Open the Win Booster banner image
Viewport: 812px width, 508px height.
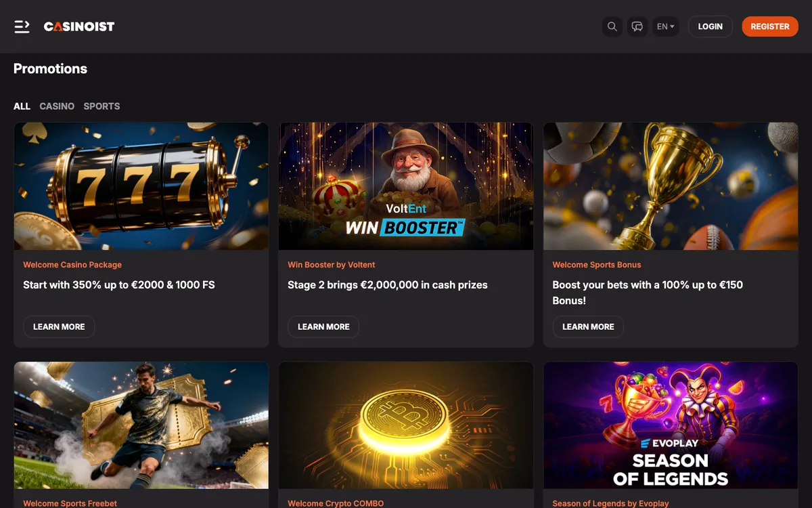coord(406,186)
